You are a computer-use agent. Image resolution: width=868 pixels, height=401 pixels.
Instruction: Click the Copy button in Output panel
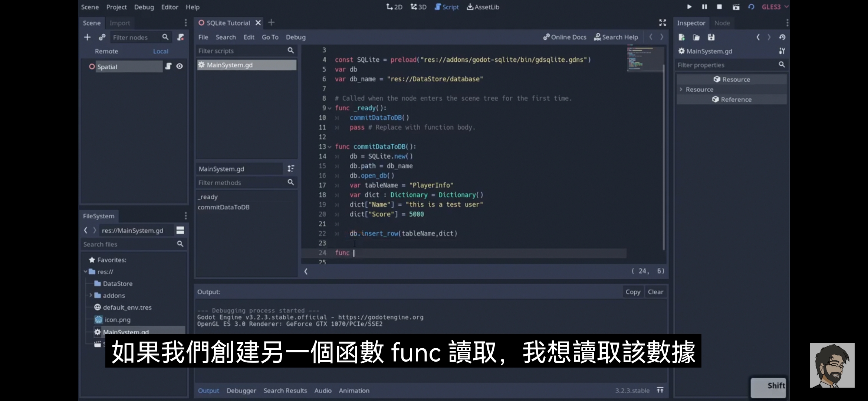pos(633,292)
